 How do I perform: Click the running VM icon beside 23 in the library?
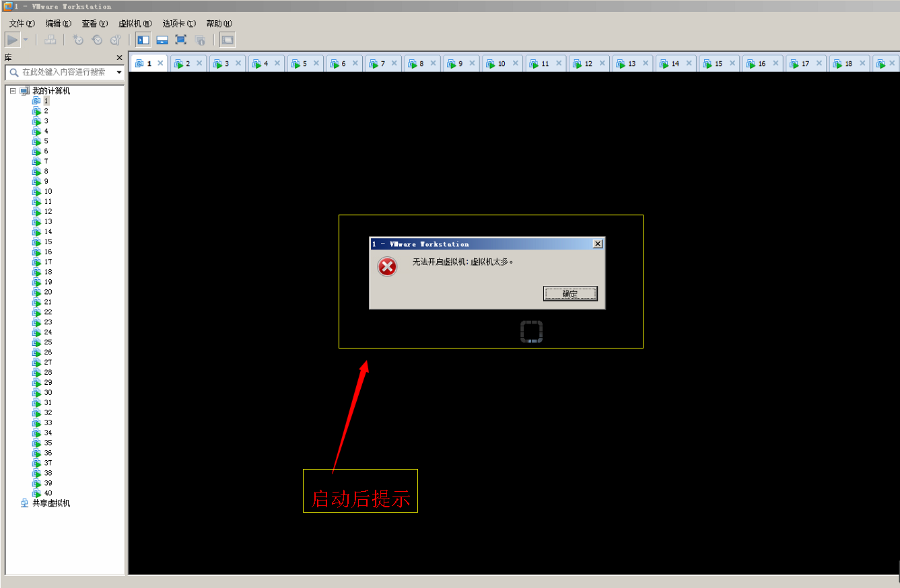point(37,322)
